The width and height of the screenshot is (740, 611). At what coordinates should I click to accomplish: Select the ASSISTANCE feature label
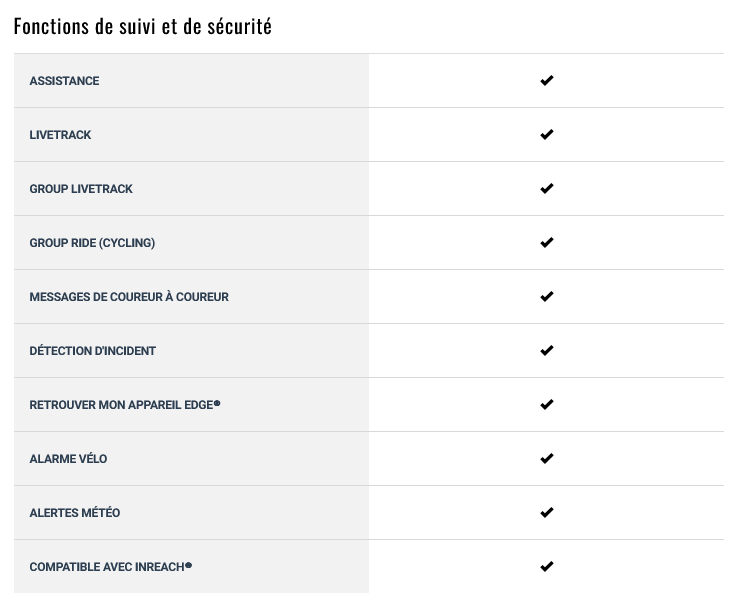tap(64, 81)
